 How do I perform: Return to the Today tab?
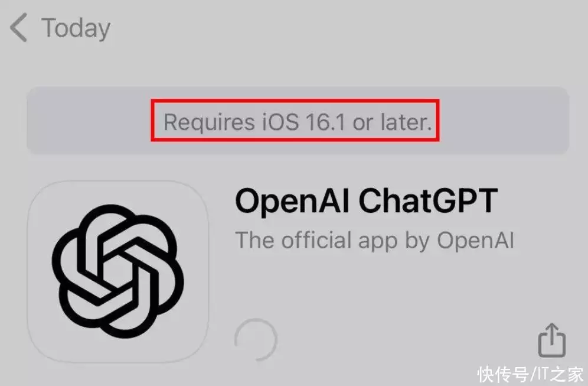[x=60, y=27]
